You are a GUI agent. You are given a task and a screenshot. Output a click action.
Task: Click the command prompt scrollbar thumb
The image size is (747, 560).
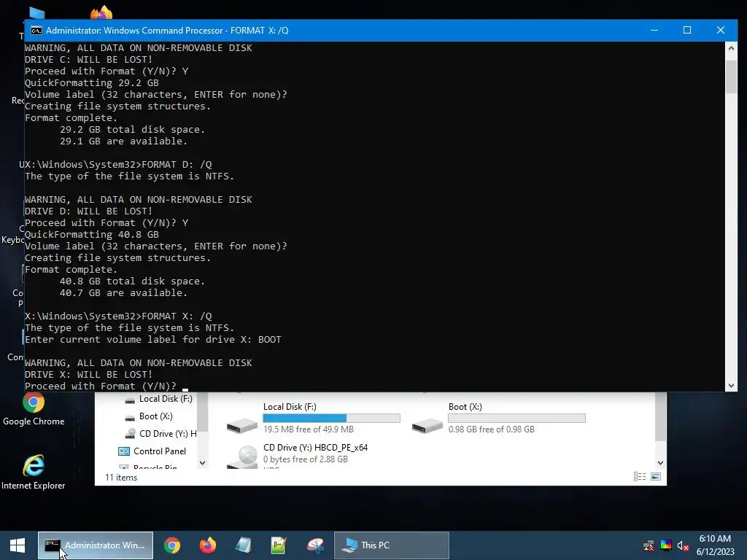731,76
